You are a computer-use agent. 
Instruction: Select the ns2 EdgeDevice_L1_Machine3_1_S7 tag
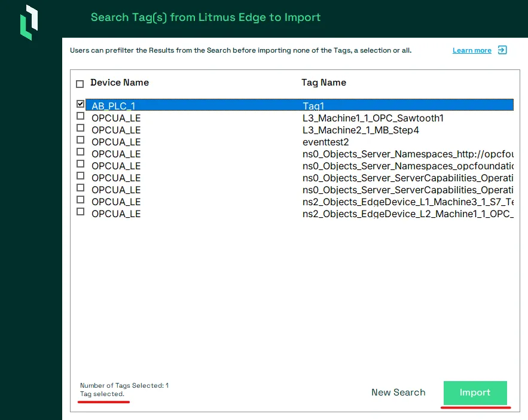408,202
